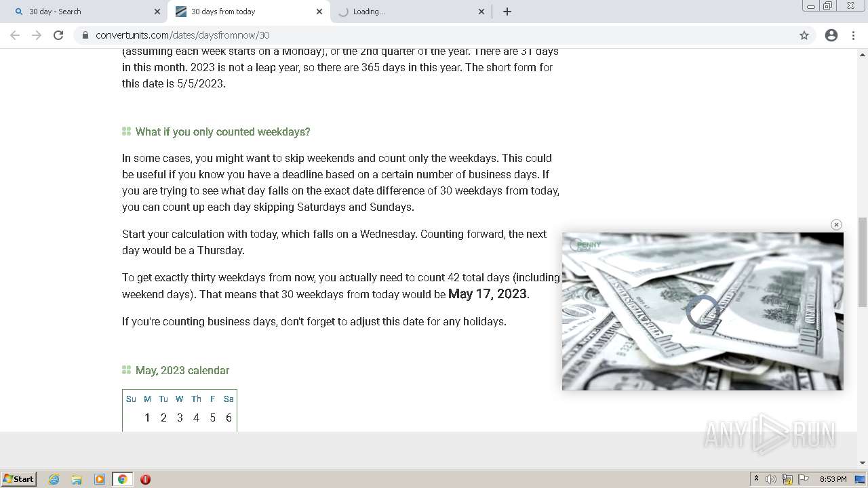Screen dimensions: 868x488
Task: View site security lock info
Action: [85, 35]
